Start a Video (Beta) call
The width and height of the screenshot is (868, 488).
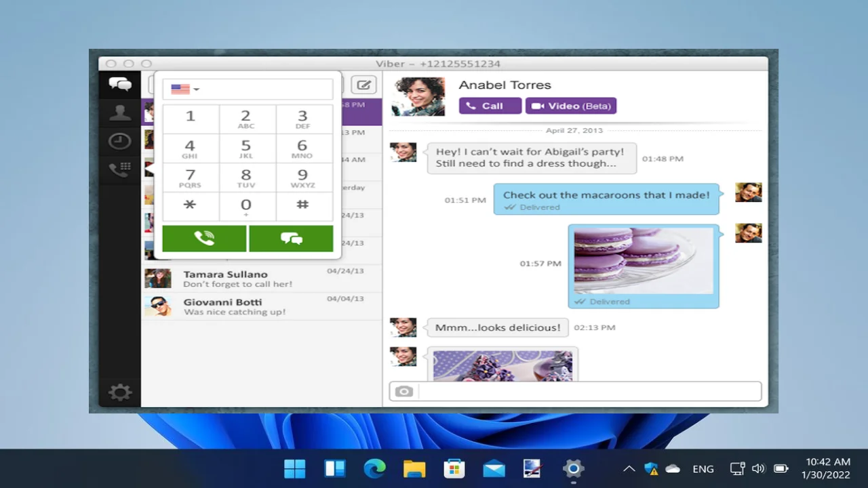571,106
